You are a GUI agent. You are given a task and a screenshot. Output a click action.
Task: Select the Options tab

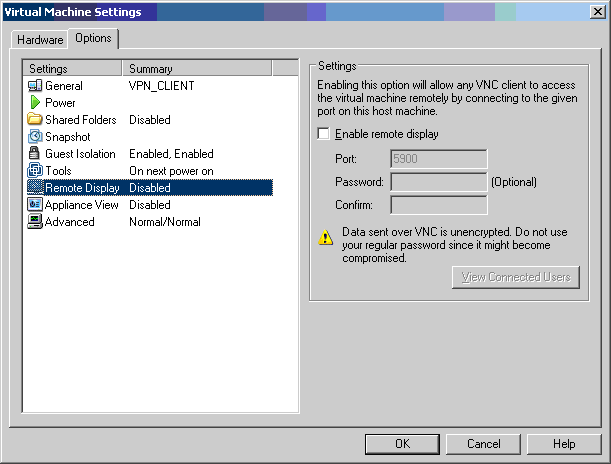point(93,39)
